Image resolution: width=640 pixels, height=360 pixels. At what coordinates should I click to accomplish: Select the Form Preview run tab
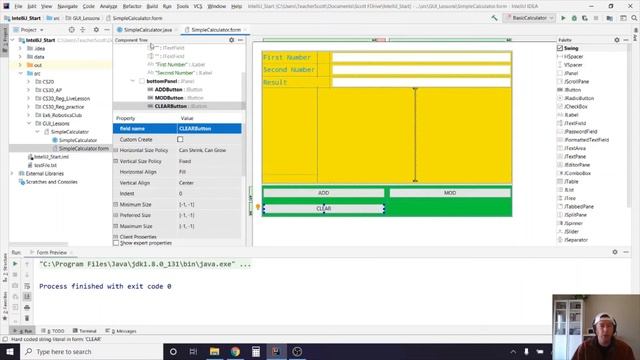pos(51,253)
